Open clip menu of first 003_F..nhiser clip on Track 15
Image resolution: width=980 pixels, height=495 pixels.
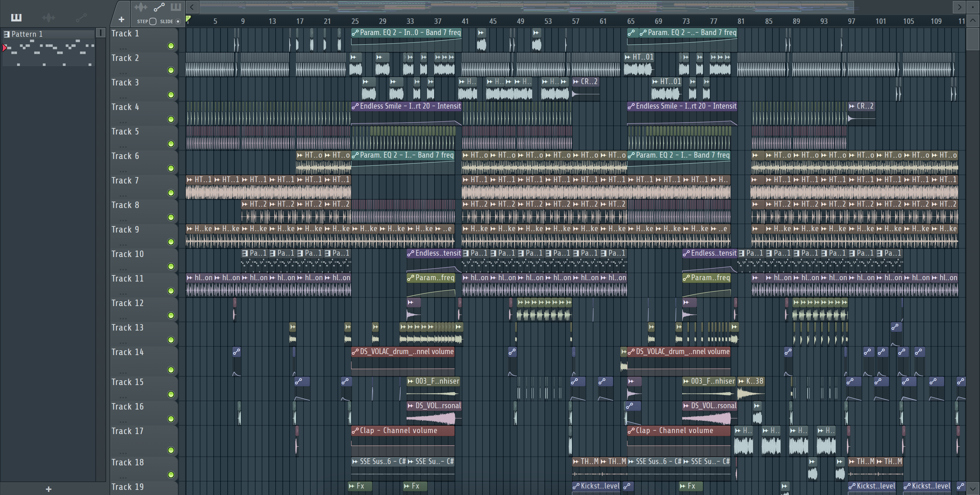[x=410, y=381]
